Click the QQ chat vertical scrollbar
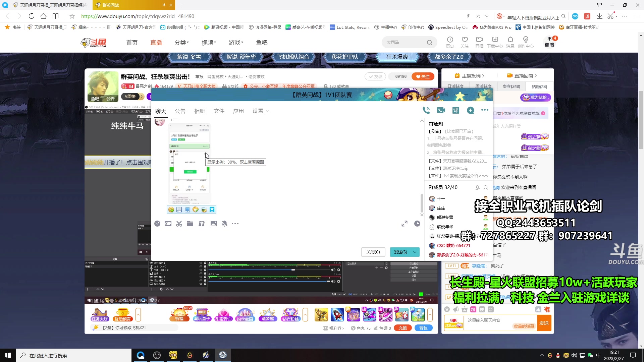Screen dimensions: 644x362 pyautogui.click(x=422, y=203)
